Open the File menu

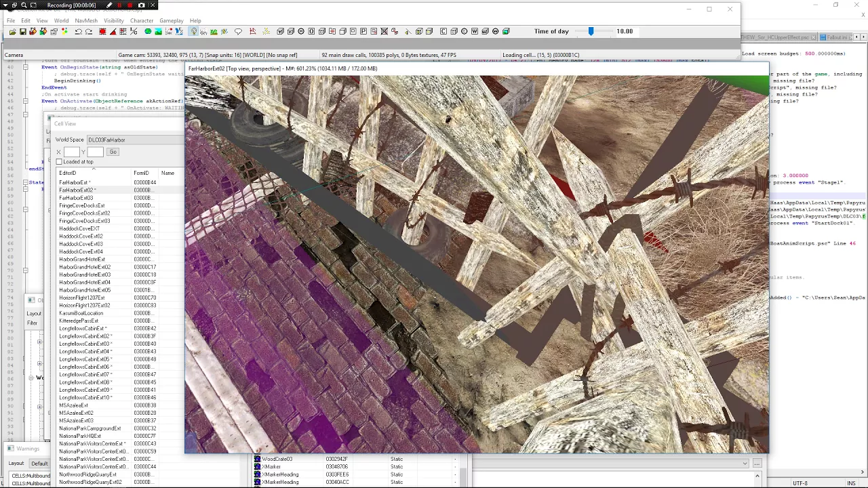point(11,21)
